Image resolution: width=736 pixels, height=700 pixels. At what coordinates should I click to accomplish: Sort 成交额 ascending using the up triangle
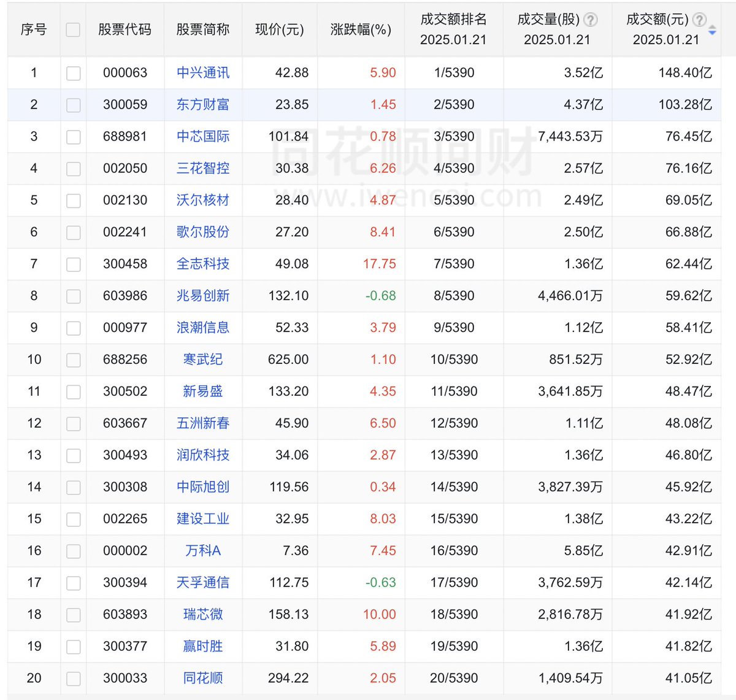[712, 28]
